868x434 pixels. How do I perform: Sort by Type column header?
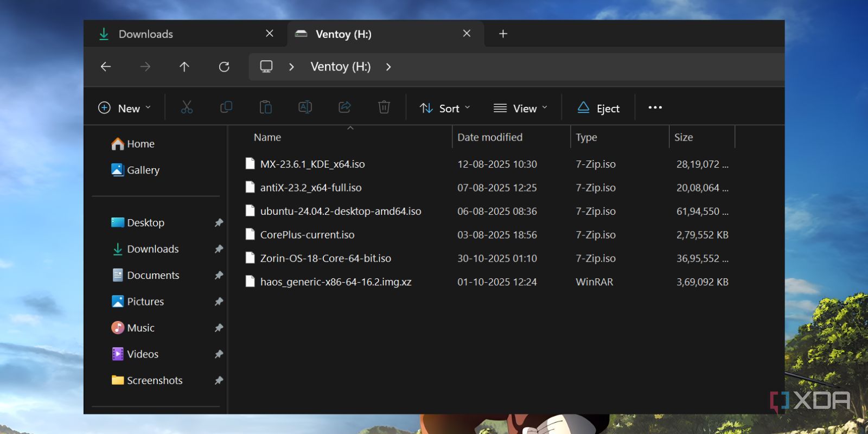point(586,137)
